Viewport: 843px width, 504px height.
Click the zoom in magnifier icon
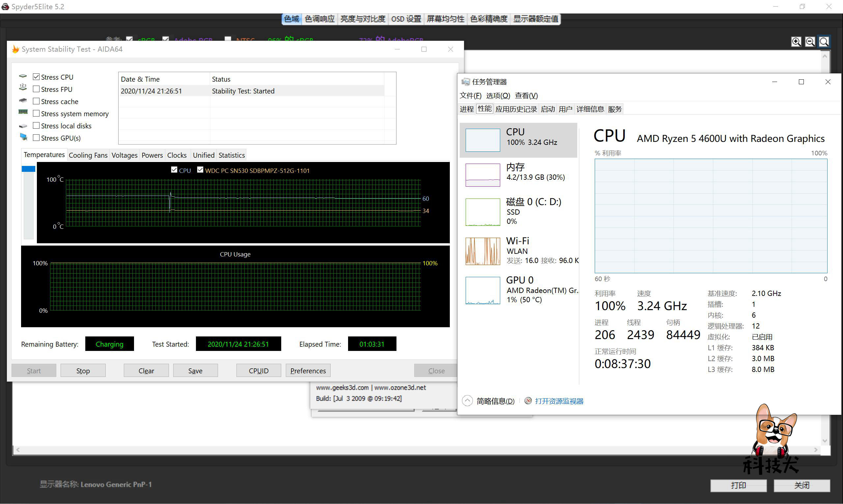(796, 42)
